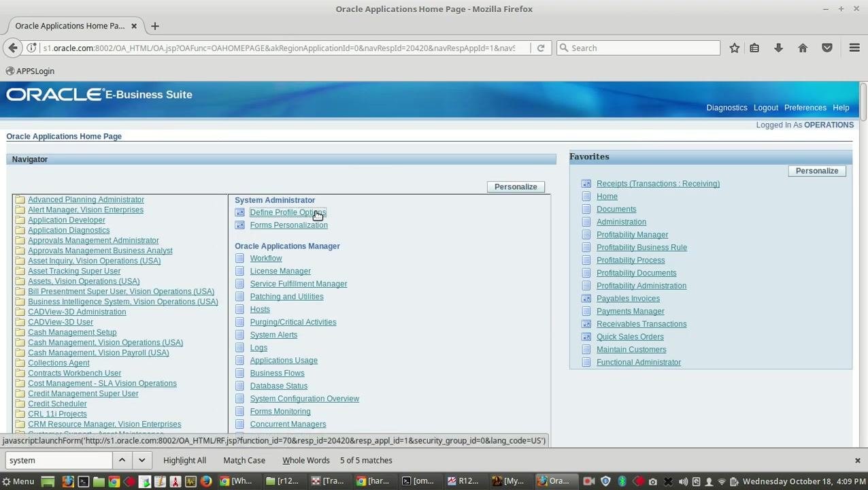Click Personalize button in Favorites panel
This screenshot has width=868, height=490.
point(817,171)
